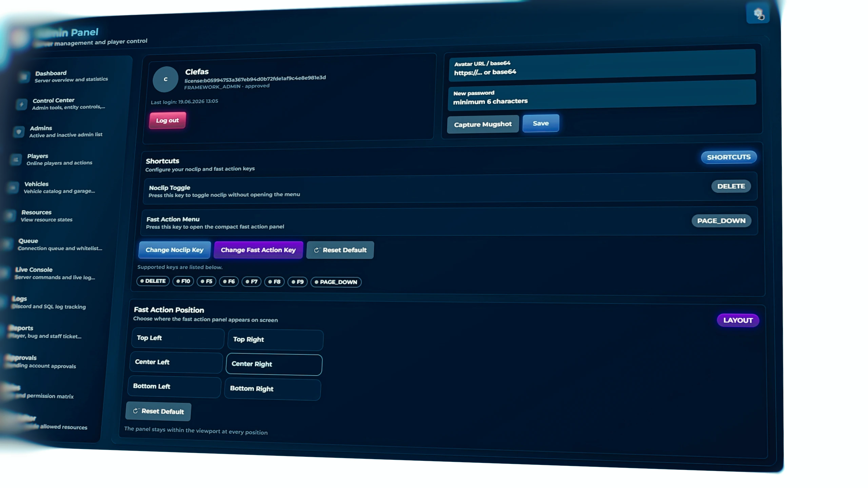Click the Dashboard sidebar icon

click(24, 77)
